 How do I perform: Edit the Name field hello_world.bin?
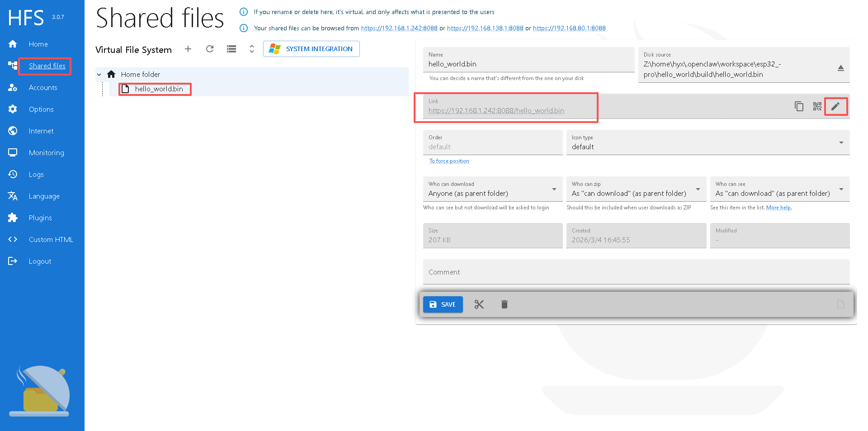[529, 60]
